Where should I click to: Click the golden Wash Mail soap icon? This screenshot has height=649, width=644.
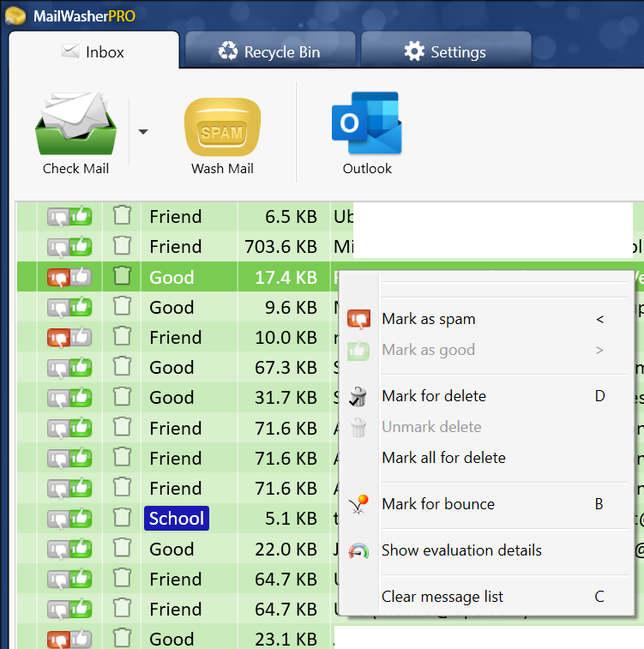point(222,127)
